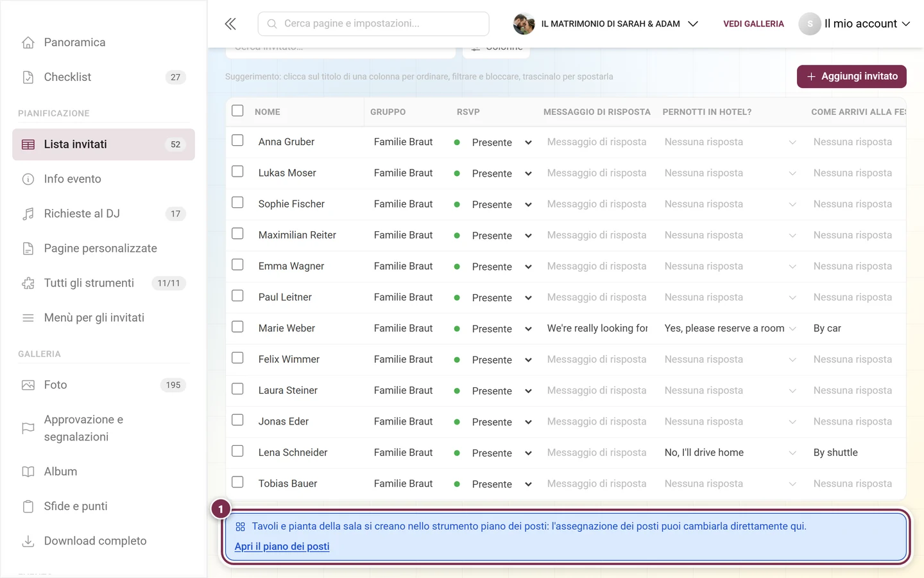Screen dimensions: 924x578
Task: Click the Aggiungi invitato button
Action: [851, 76]
